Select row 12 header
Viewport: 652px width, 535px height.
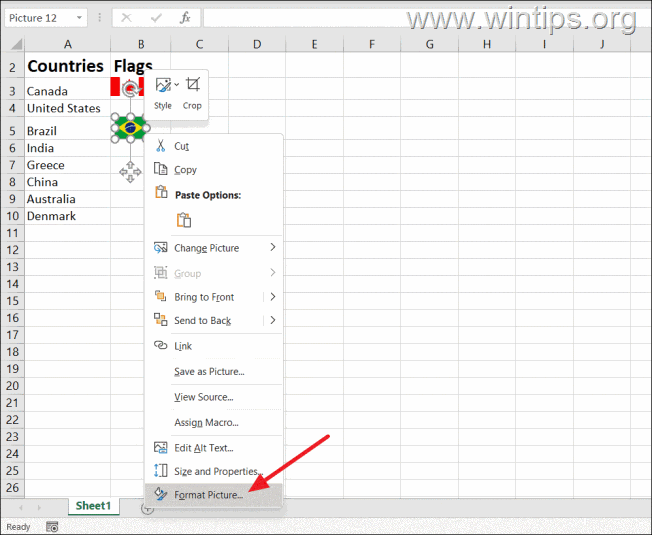pos(12,250)
